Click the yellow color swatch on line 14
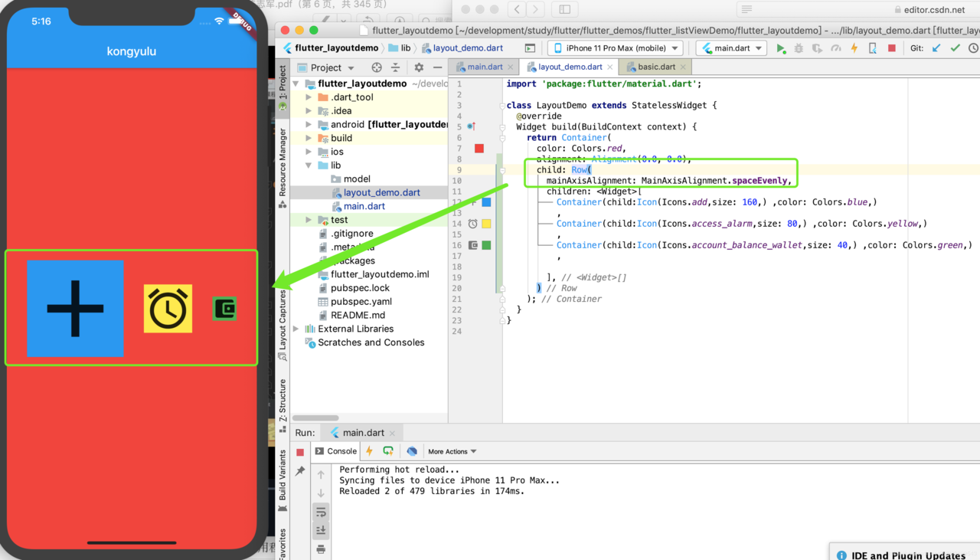Image resolution: width=980 pixels, height=560 pixels. [x=486, y=224]
